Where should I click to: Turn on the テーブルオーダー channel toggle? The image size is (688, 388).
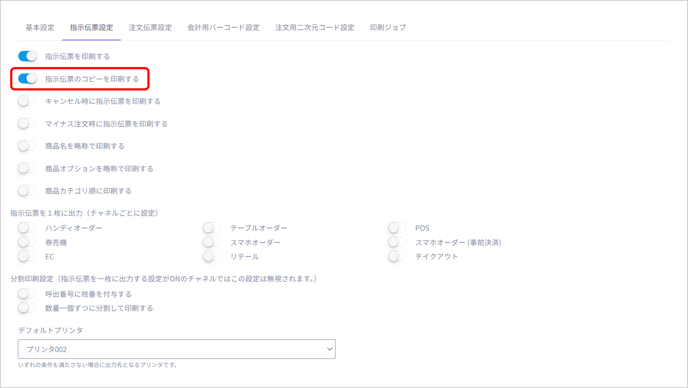click(x=212, y=228)
